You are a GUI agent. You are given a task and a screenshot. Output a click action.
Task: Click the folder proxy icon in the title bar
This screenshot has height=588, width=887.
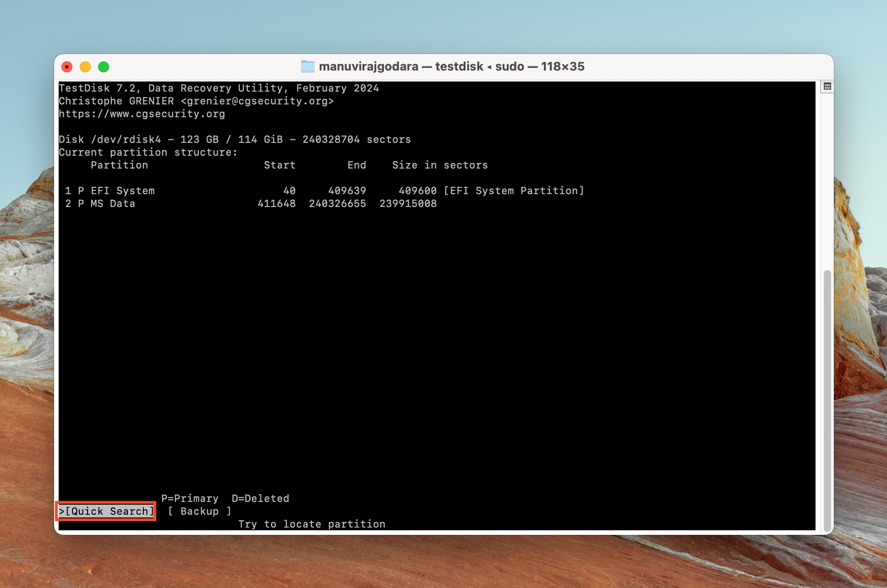[x=307, y=66]
